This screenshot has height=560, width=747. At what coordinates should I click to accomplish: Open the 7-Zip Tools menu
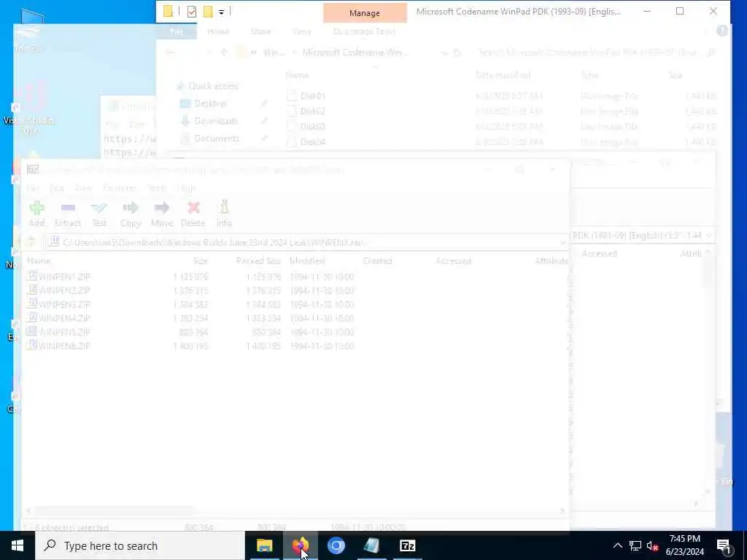(157, 188)
